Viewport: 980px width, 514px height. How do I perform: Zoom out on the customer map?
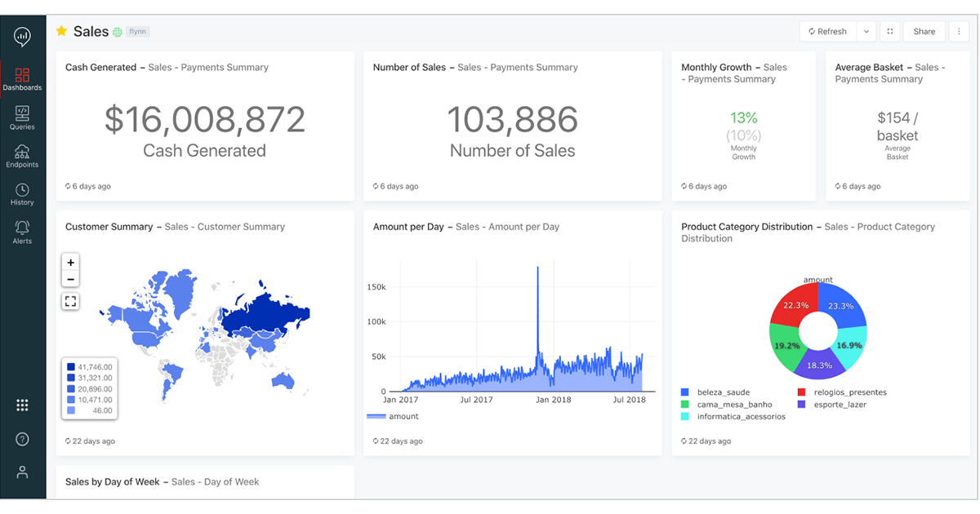pyautogui.click(x=71, y=280)
